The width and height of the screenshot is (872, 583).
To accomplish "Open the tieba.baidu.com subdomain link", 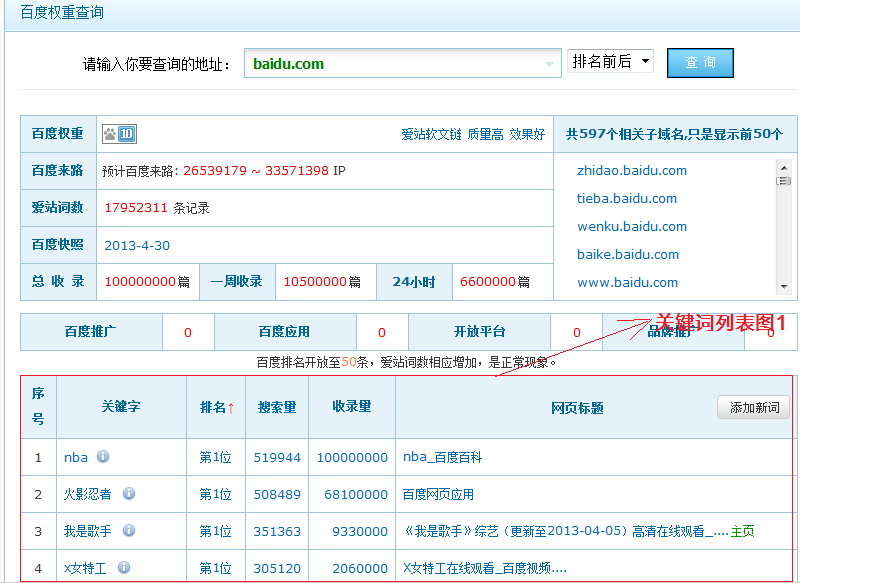I will point(627,199).
